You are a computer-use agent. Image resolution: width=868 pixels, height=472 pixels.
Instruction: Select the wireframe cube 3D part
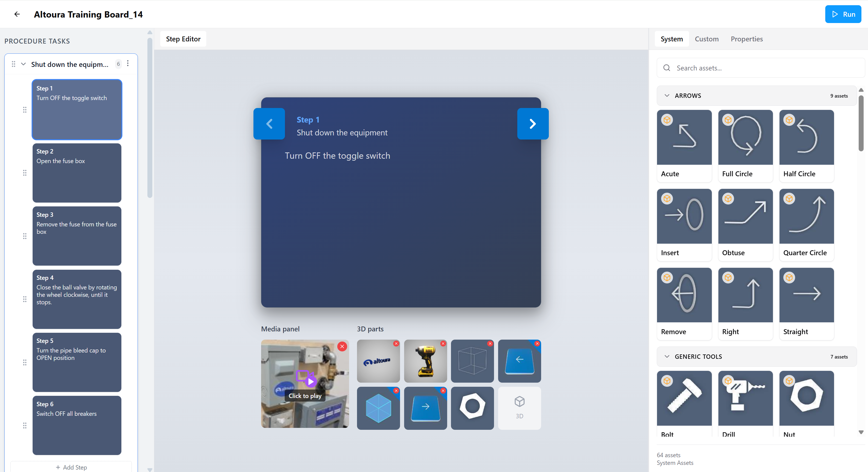472,361
